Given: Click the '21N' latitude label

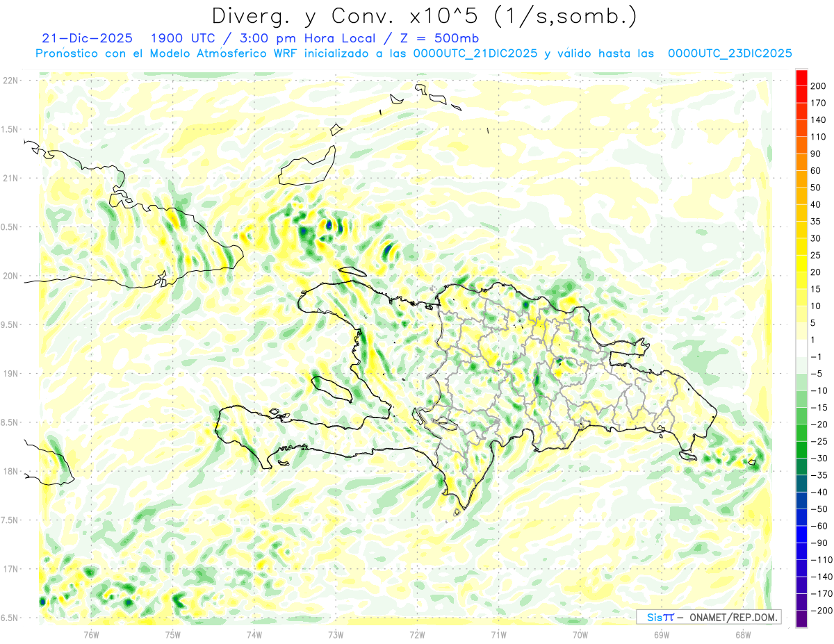Looking at the screenshot, I should (x=10, y=178).
